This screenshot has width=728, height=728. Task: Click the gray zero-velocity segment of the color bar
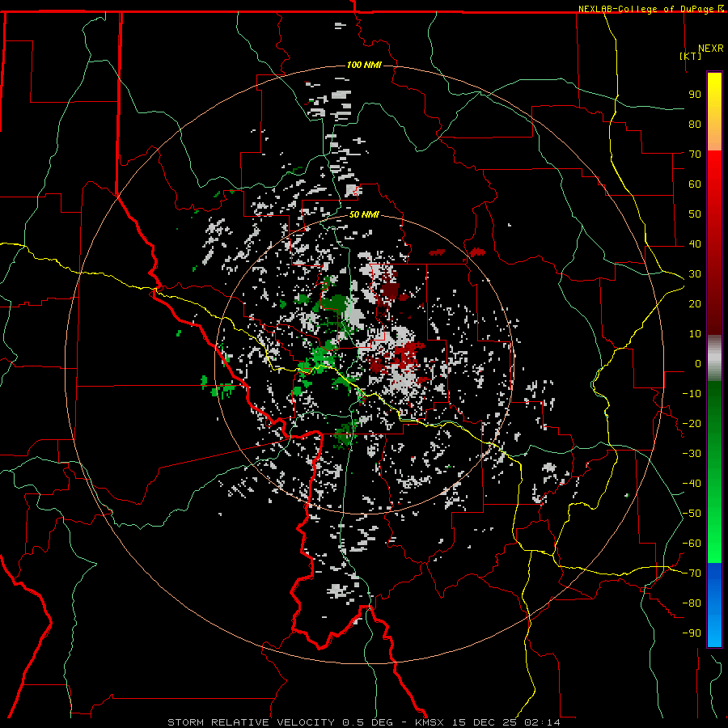click(714, 358)
